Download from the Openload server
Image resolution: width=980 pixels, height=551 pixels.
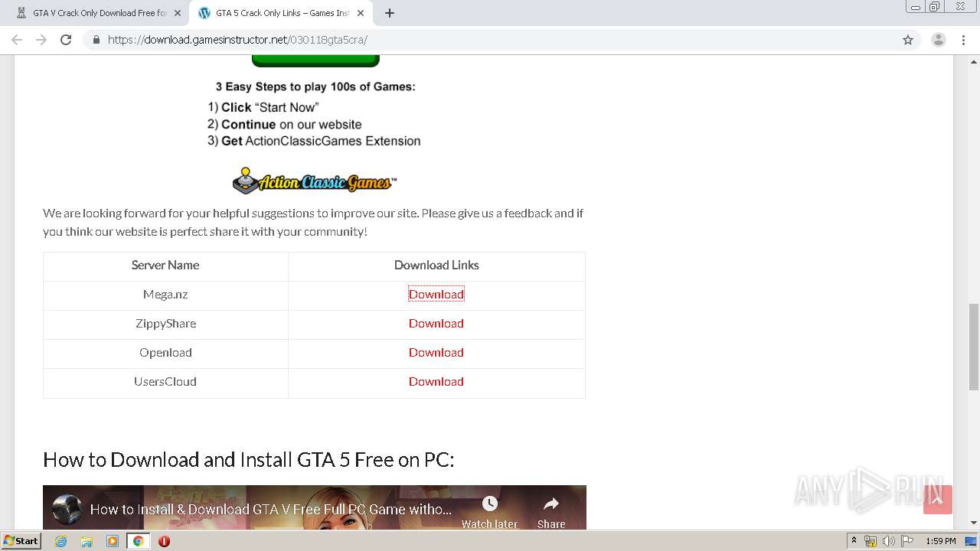point(436,352)
